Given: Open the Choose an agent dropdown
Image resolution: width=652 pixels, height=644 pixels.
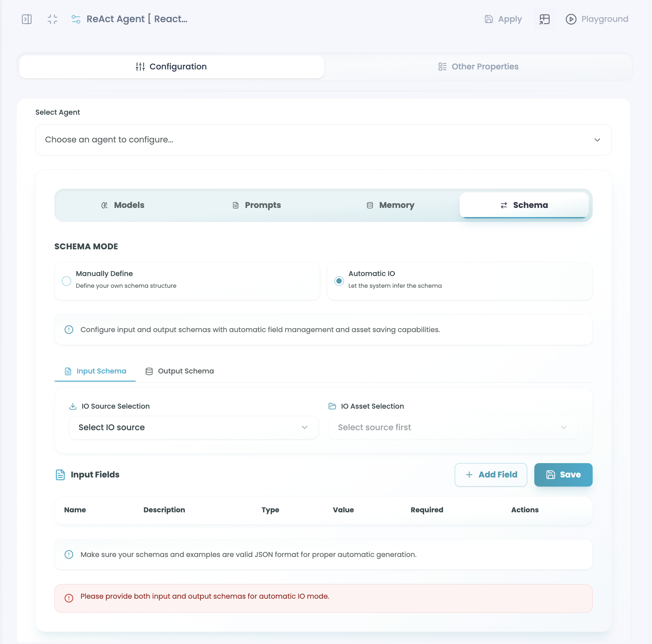Looking at the screenshot, I should 323,140.
